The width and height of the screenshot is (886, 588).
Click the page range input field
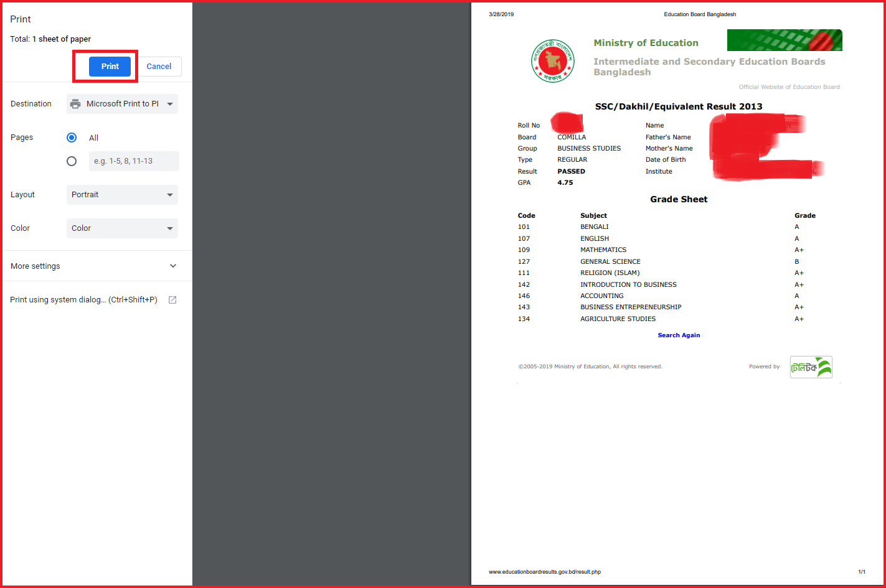coord(133,161)
